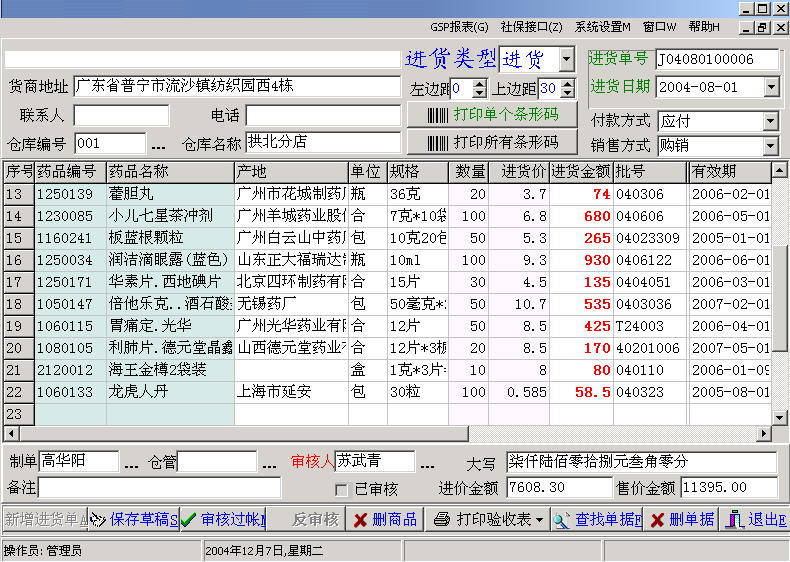Open the 打印验收表 dropdown arrow
Image resolution: width=790 pixels, height=562 pixels.
[x=540, y=520]
